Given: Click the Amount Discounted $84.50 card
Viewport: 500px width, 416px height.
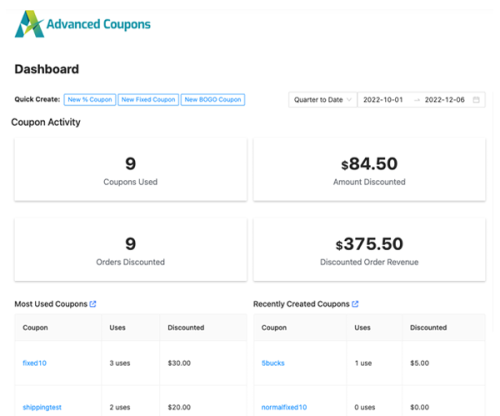Looking at the screenshot, I should coord(369,170).
